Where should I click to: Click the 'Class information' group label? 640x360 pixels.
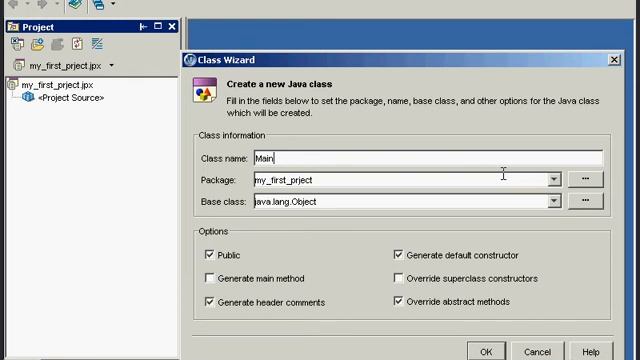[231, 136]
